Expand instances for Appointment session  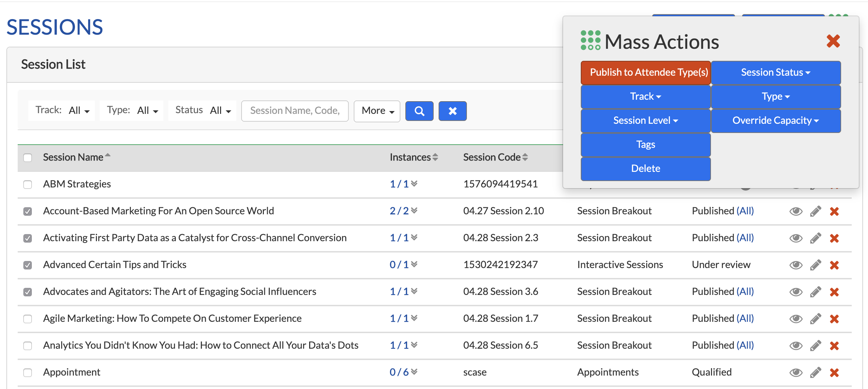click(x=414, y=371)
